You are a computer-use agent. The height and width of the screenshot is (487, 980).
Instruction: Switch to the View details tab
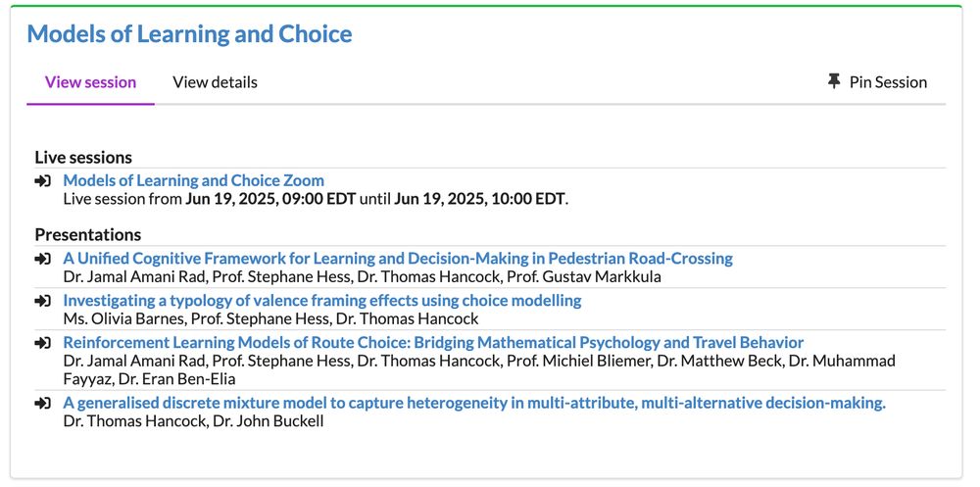(x=215, y=82)
